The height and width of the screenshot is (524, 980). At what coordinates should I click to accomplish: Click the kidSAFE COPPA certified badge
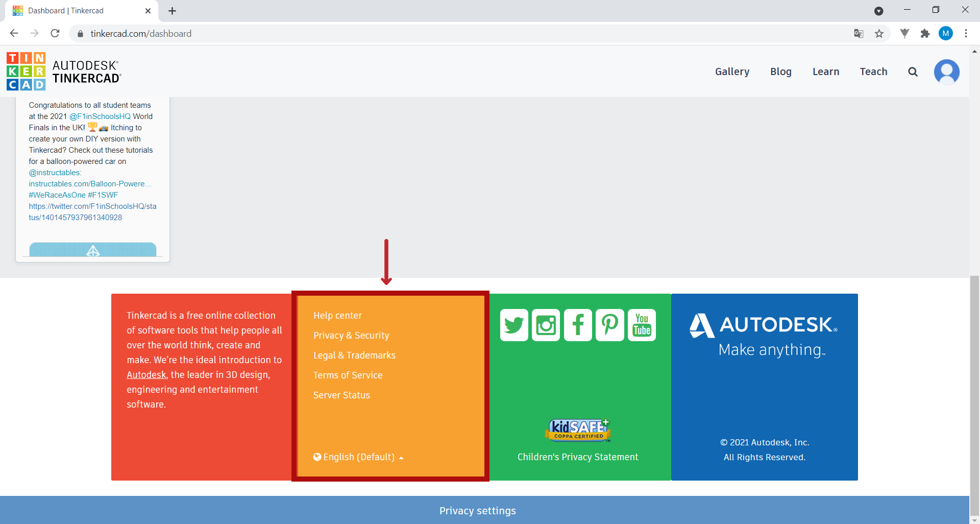coord(578,430)
